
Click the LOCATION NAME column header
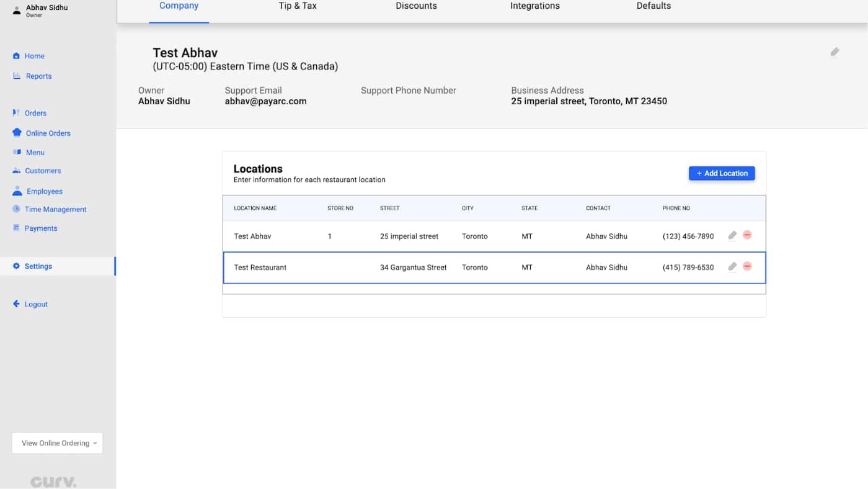pos(255,208)
